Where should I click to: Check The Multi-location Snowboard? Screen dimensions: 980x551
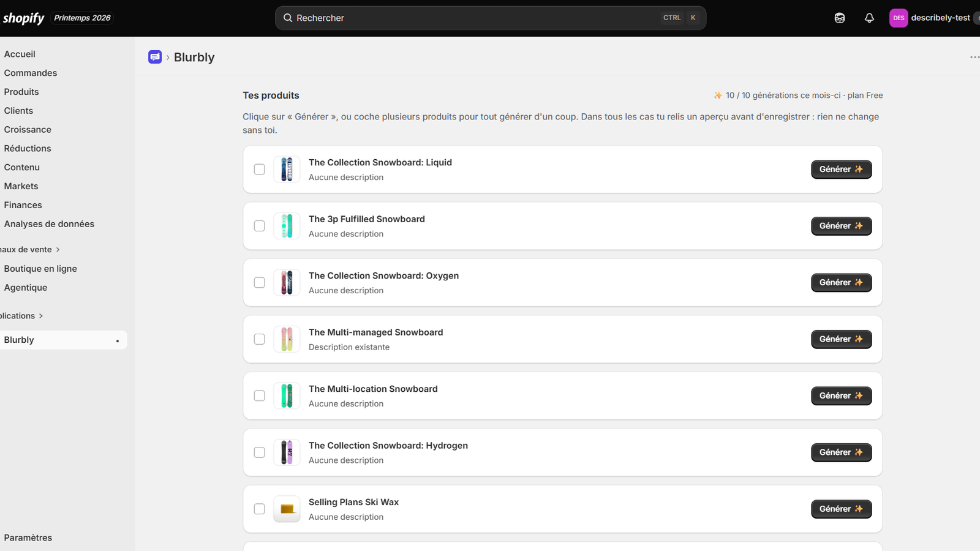point(260,396)
